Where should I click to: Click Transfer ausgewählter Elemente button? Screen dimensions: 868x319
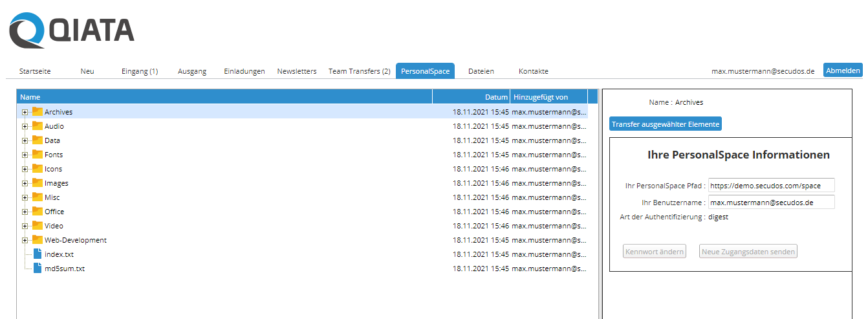pos(665,124)
